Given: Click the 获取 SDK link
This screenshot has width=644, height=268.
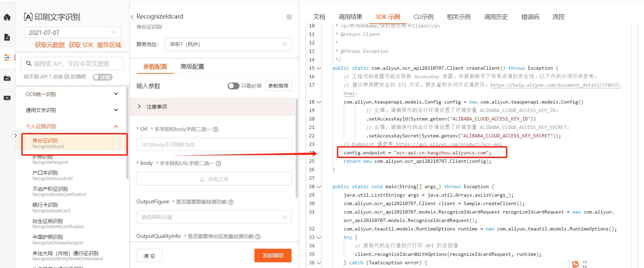Looking at the screenshot, I should (81, 45).
